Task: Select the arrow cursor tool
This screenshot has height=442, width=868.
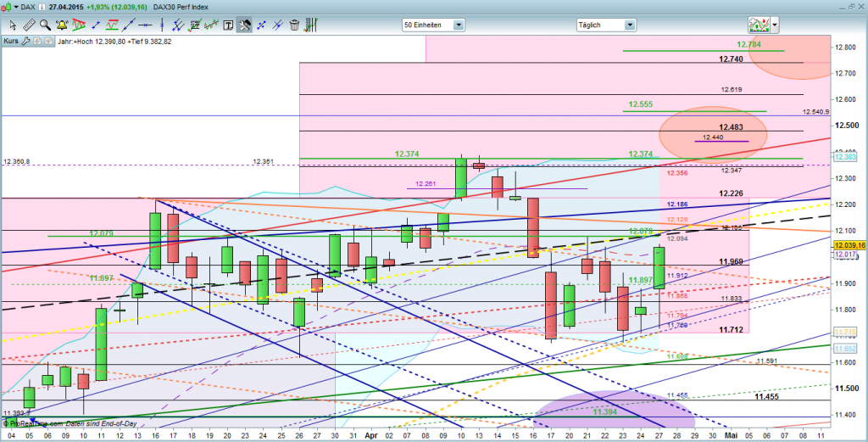Action: [12, 25]
